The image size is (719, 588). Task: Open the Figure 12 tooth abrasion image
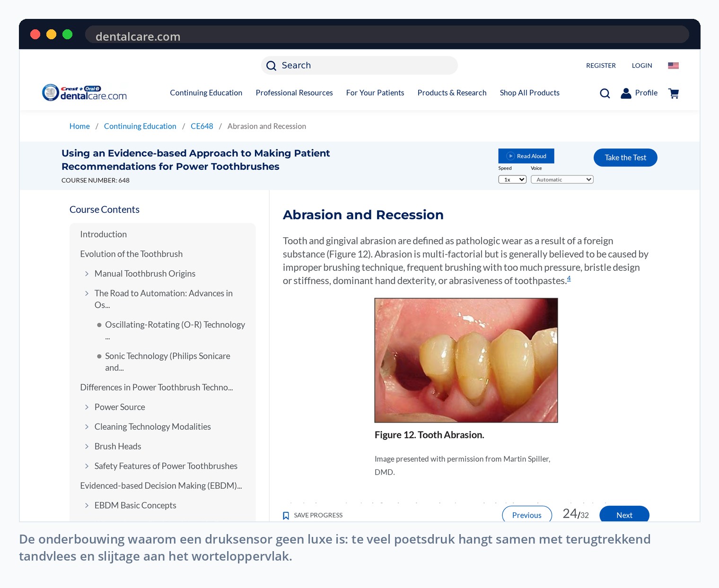tap(466, 360)
